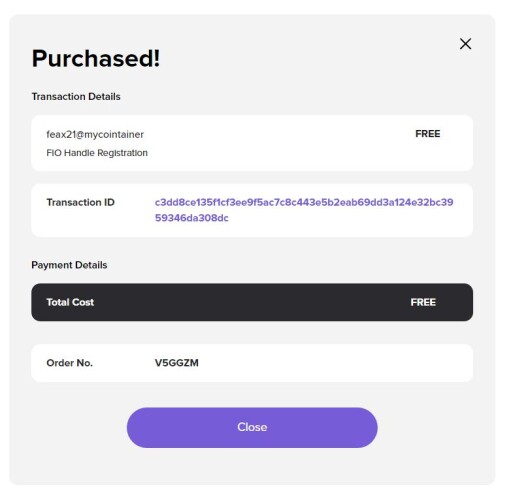
Task: Click the second line of transaction ID
Action: coord(192,218)
